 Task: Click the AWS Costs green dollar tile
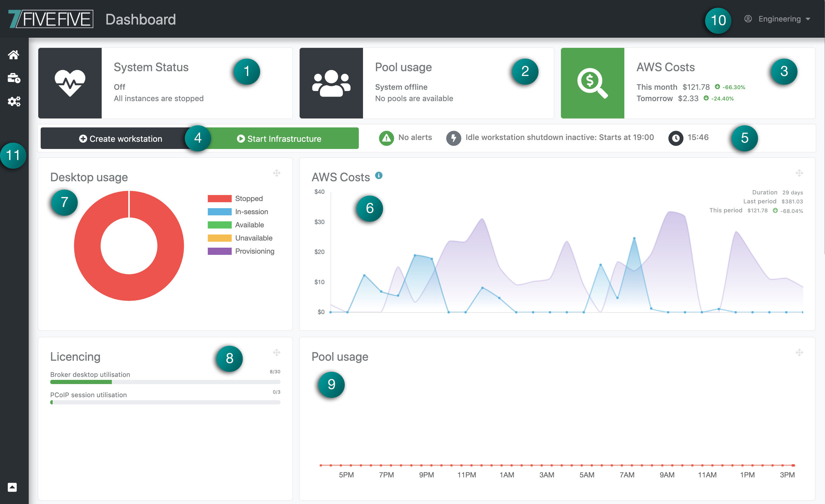592,83
